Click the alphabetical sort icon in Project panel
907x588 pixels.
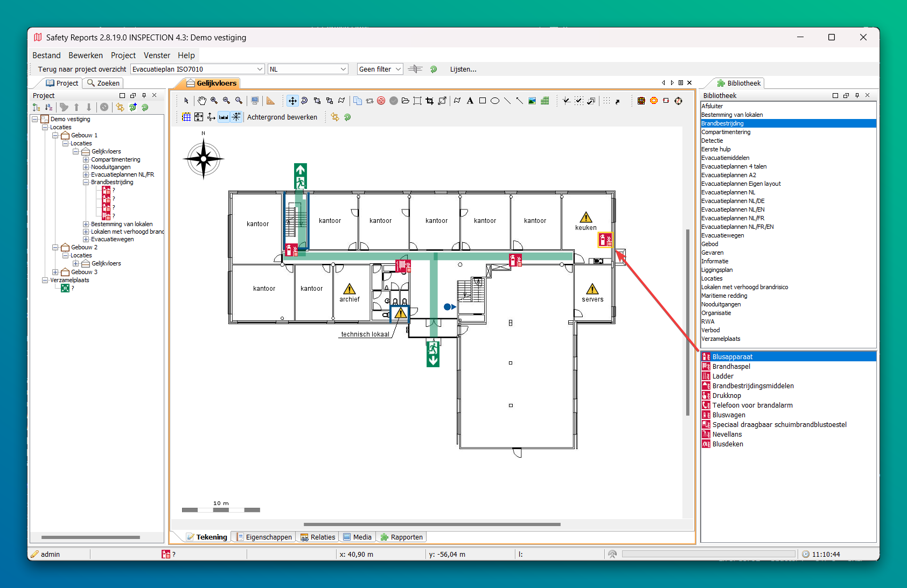[48, 107]
